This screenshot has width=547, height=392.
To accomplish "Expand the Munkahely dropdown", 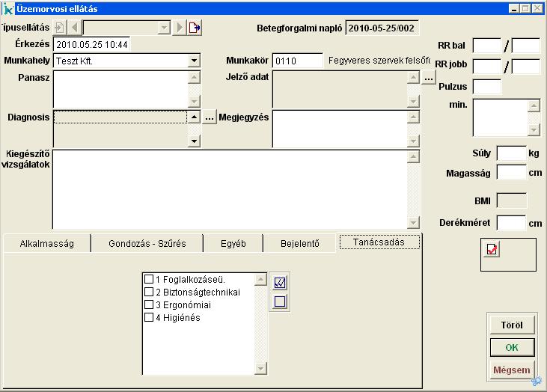I will [194, 61].
